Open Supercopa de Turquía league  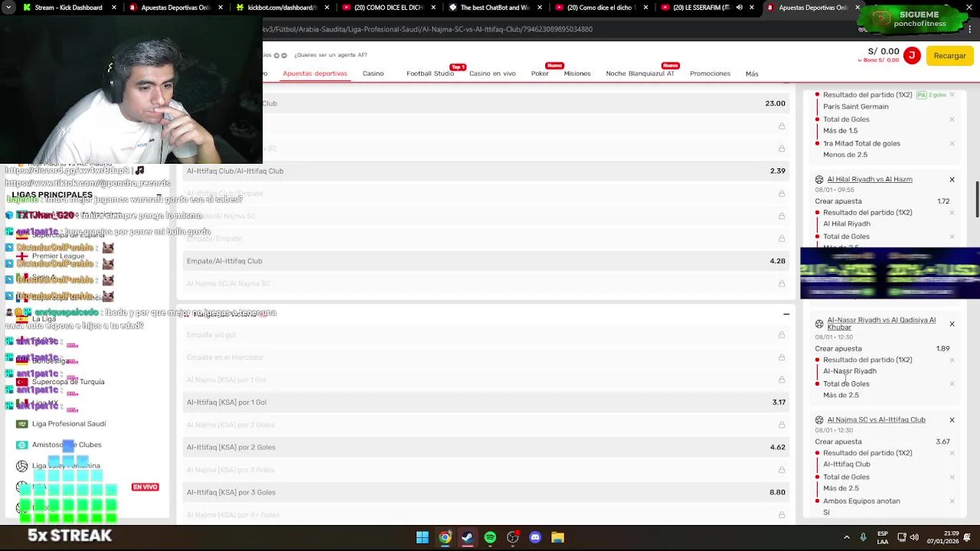pyautogui.click(x=68, y=382)
